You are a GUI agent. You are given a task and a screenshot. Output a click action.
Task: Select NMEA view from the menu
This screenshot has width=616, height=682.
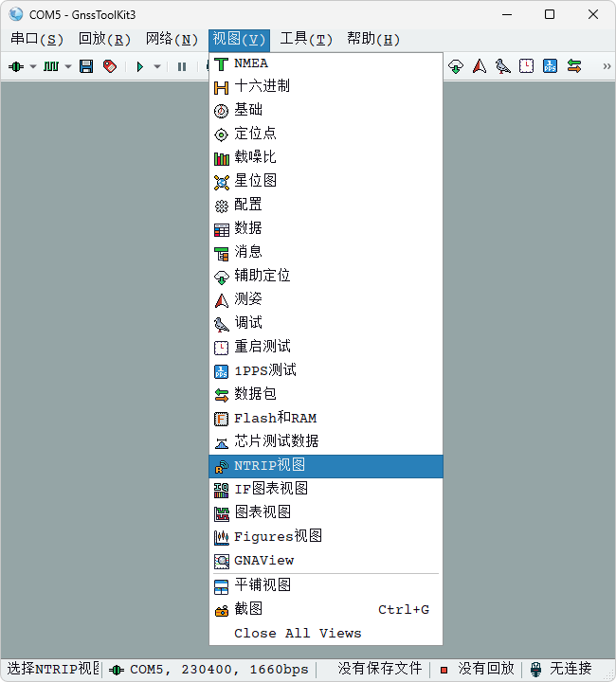pos(326,63)
